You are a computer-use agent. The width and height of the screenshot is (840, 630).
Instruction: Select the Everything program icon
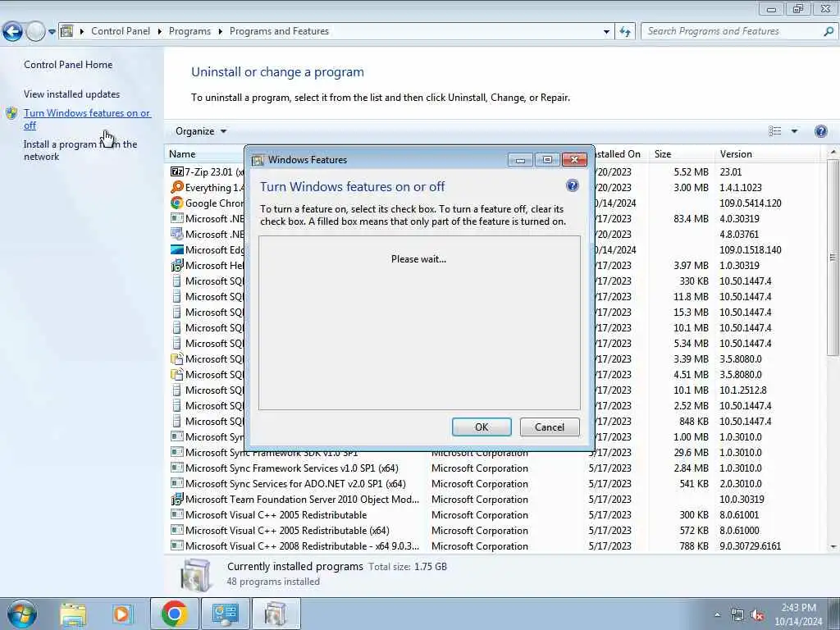(x=177, y=187)
